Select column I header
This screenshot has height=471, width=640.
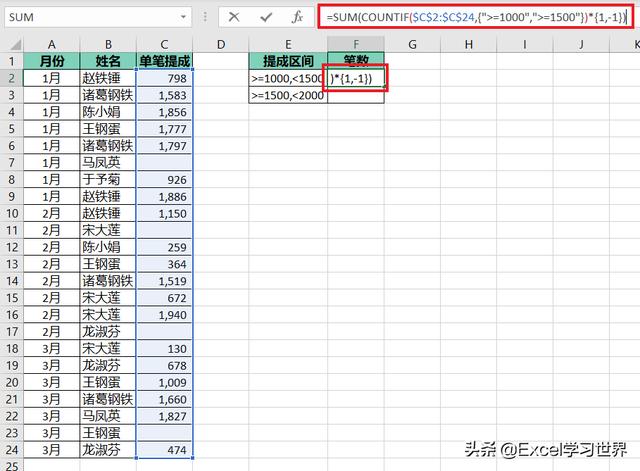tap(524, 44)
